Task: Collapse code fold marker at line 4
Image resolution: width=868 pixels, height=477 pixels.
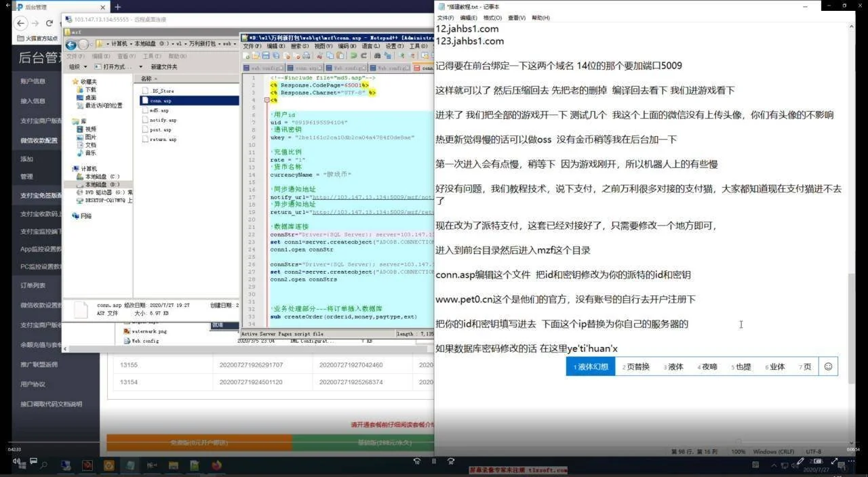Action: pyautogui.click(x=267, y=100)
